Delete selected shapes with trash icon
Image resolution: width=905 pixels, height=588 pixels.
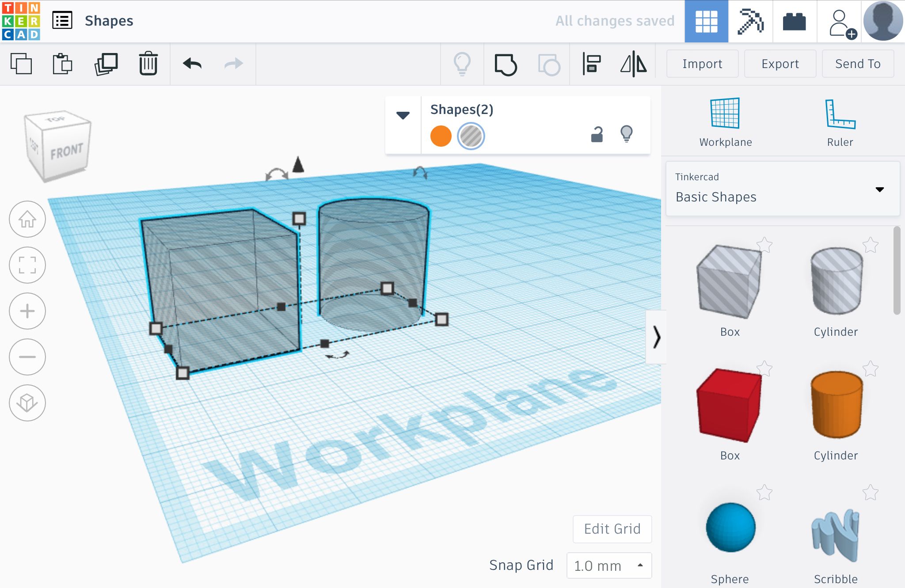click(x=148, y=64)
